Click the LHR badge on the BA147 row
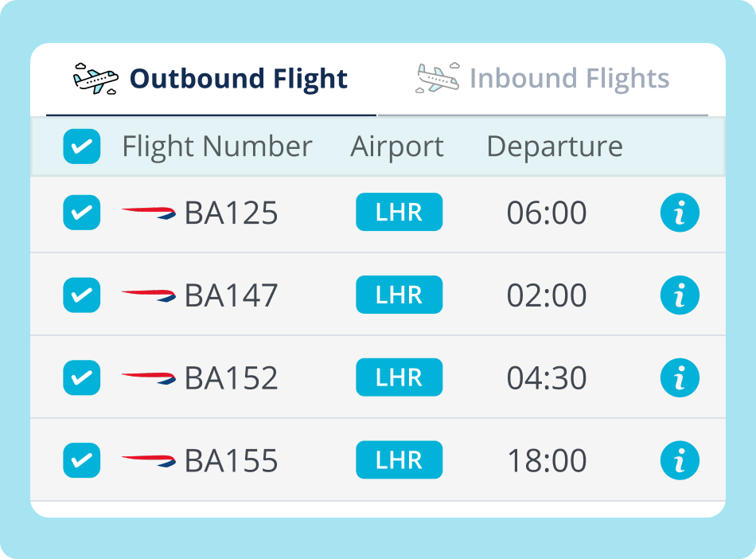 [399, 295]
